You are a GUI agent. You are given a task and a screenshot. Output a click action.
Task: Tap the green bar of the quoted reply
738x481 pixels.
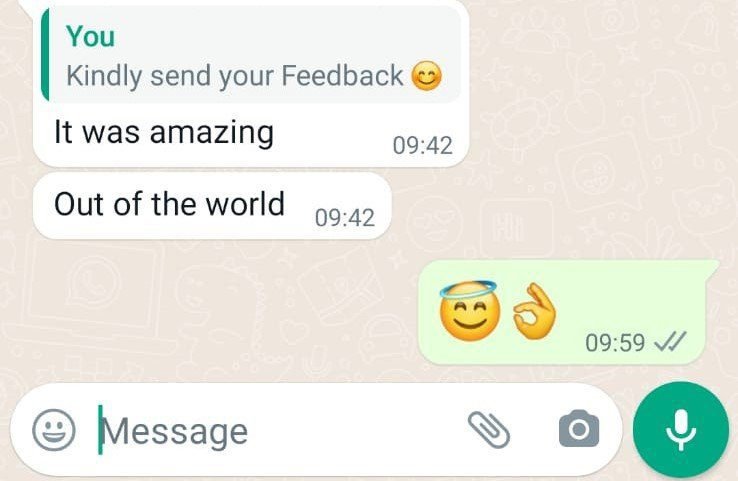tap(45, 55)
